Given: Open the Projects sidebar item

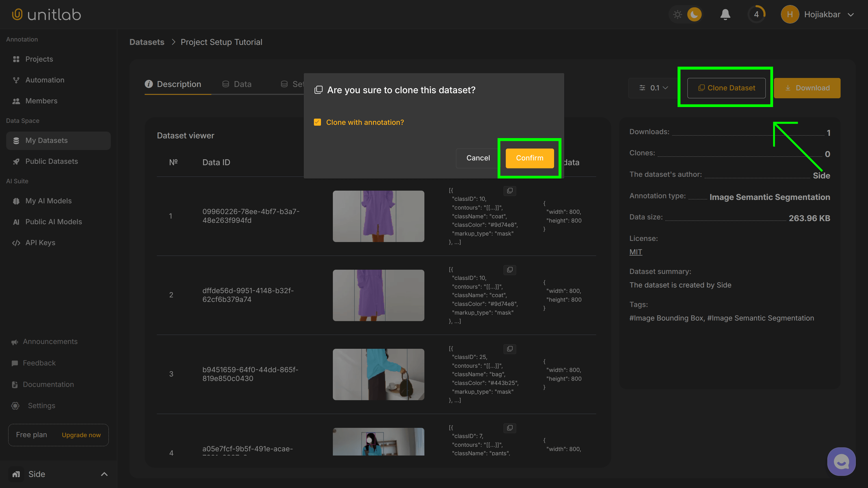Looking at the screenshot, I should point(39,59).
